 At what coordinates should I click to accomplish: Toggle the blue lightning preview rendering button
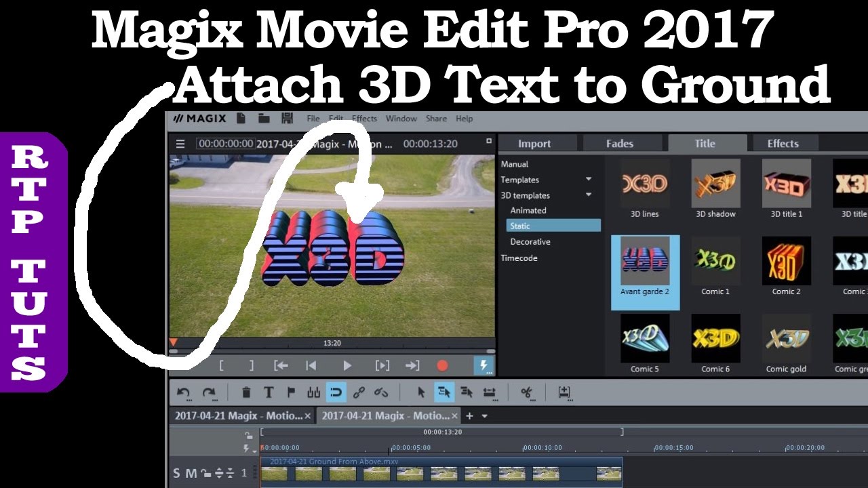point(484,366)
